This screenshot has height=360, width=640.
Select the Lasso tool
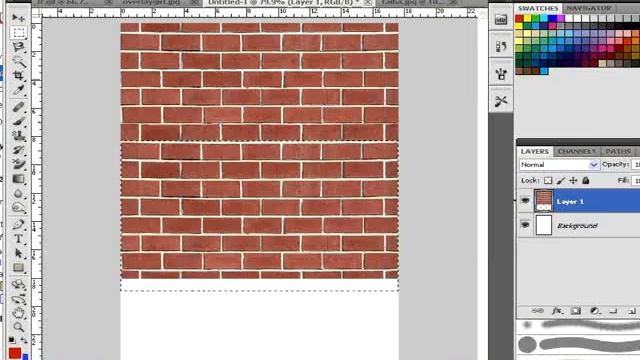pos(18,47)
